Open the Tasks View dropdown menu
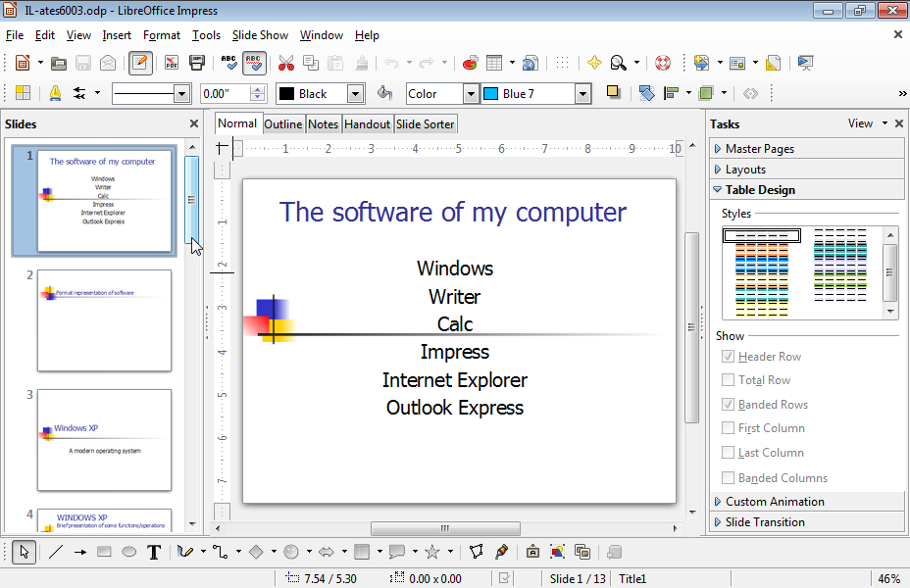 868,123
